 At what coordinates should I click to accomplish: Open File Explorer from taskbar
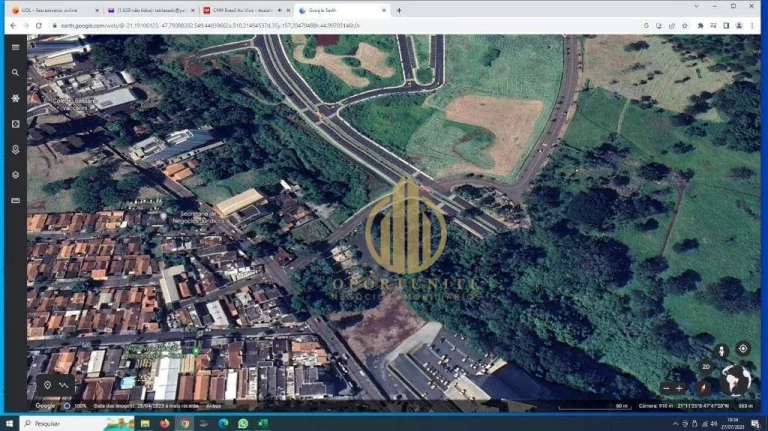[145, 423]
